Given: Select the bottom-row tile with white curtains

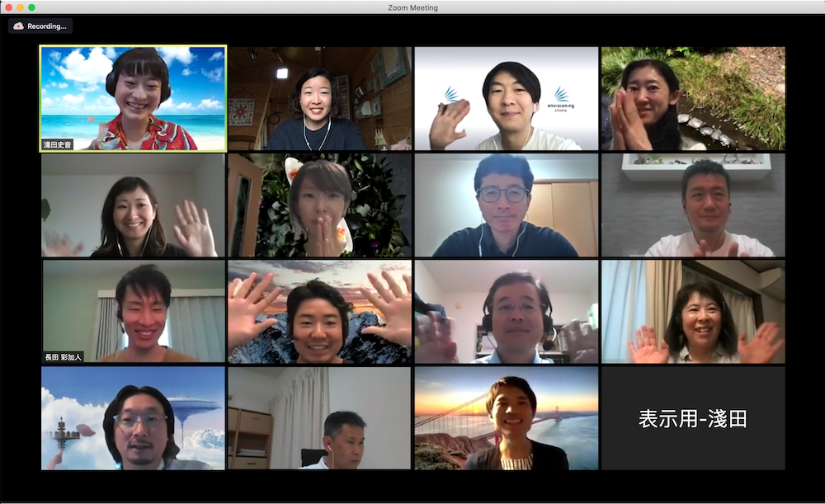Looking at the screenshot, I should pyautogui.click(x=319, y=418).
